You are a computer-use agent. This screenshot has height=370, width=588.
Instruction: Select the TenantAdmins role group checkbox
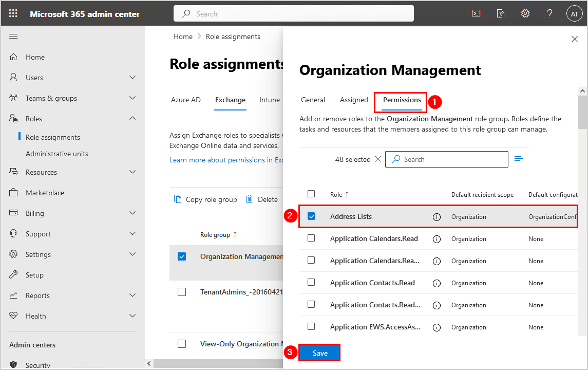(182, 292)
